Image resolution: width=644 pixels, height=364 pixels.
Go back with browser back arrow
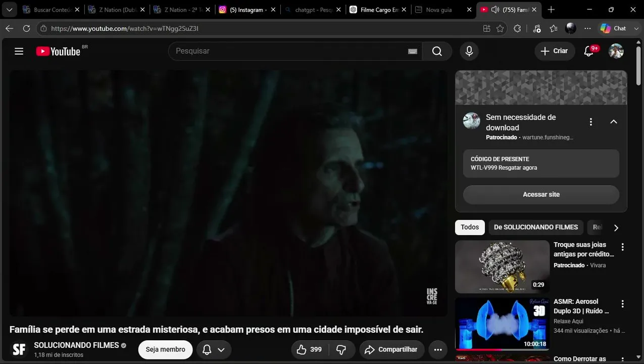click(x=9, y=28)
